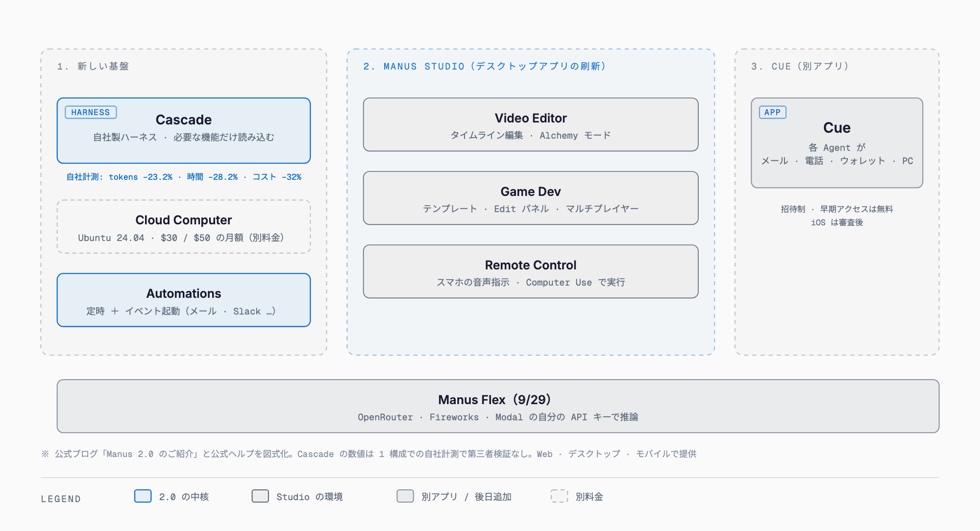Click 'タイムライン編集 · Alchemy モード' subtitle
The image size is (980, 531).
point(531,135)
